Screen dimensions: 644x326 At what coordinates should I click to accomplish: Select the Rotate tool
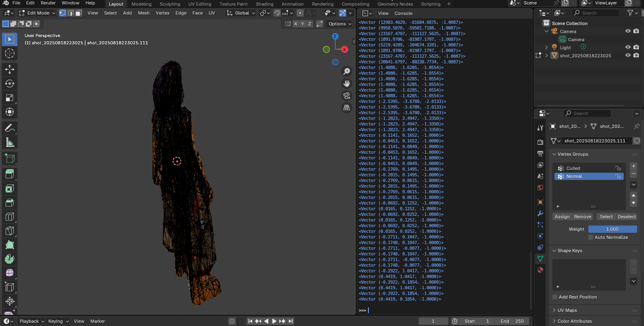(x=10, y=84)
